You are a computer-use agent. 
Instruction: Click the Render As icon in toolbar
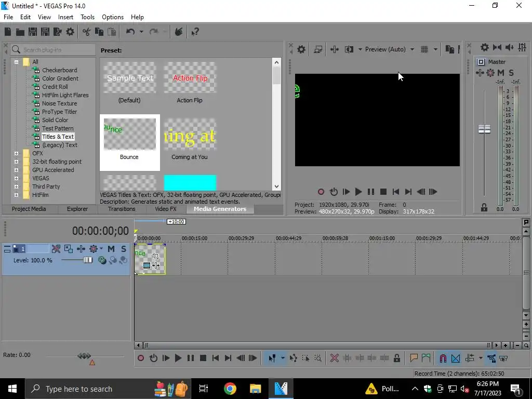click(57, 32)
